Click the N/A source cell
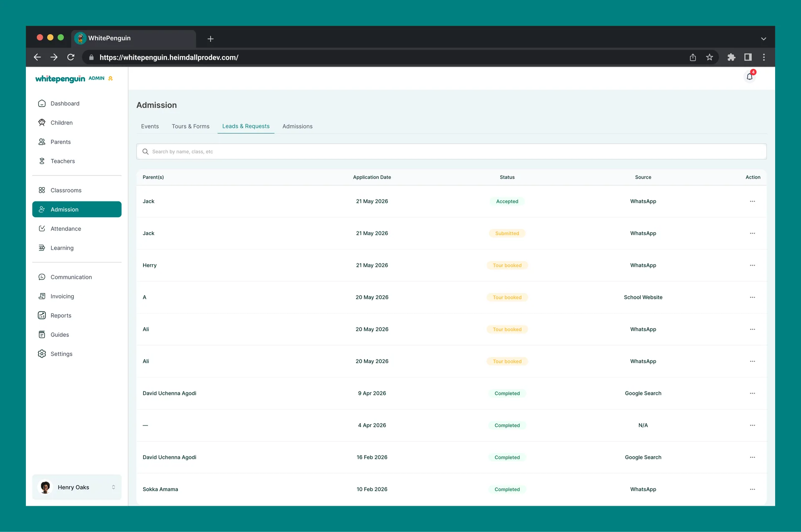Image resolution: width=801 pixels, height=532 pixels. coord(643,425)
